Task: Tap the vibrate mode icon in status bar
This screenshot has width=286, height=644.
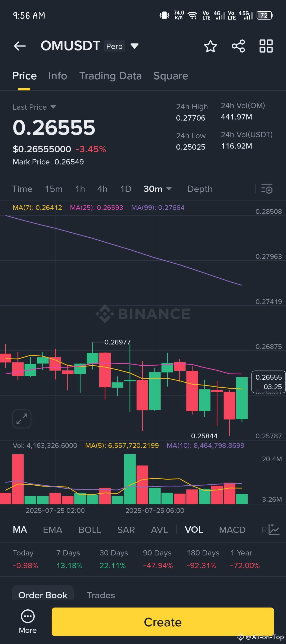Action: 164,15
